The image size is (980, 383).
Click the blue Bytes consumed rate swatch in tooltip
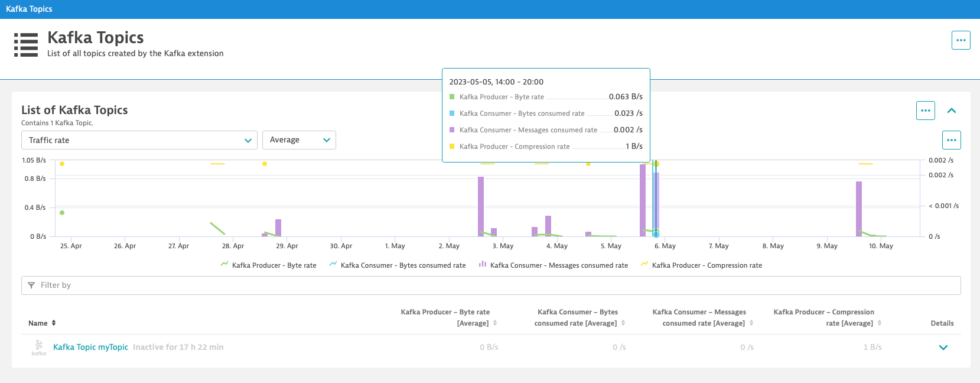[x=452, y=113]
